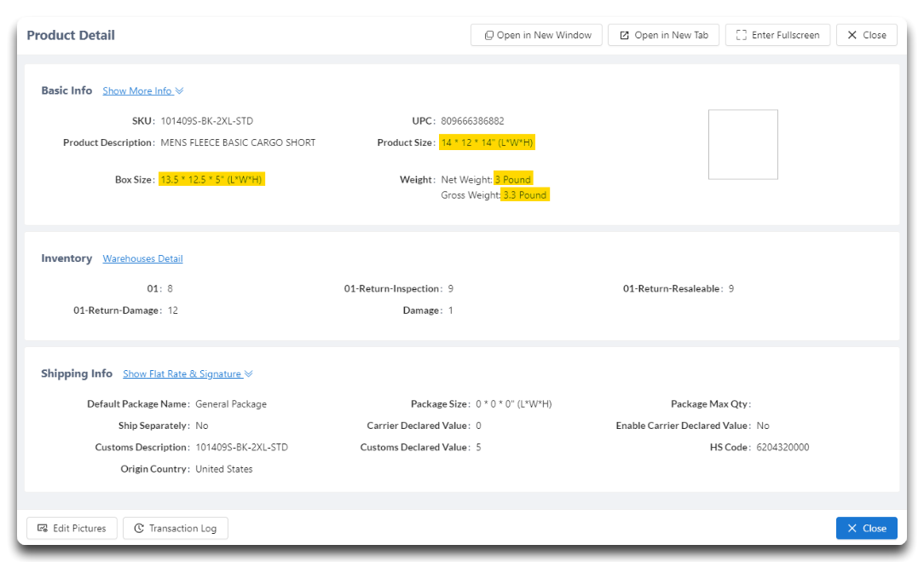Viewport: 924px width, 562px height.
Task: Click Show Flat Rate & Signature link
Action: pyautogui.click(x=182, y=374)
